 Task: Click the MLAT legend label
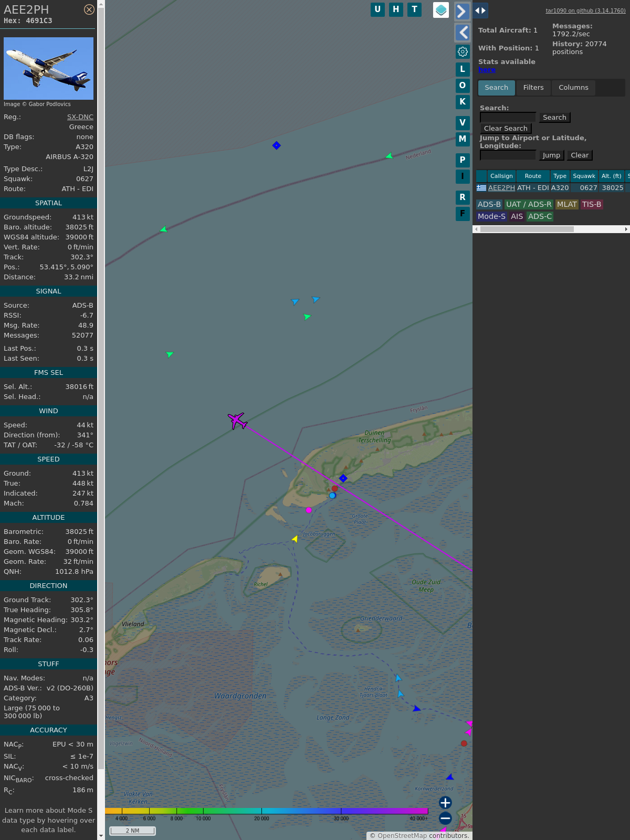(x=567, y=205)
